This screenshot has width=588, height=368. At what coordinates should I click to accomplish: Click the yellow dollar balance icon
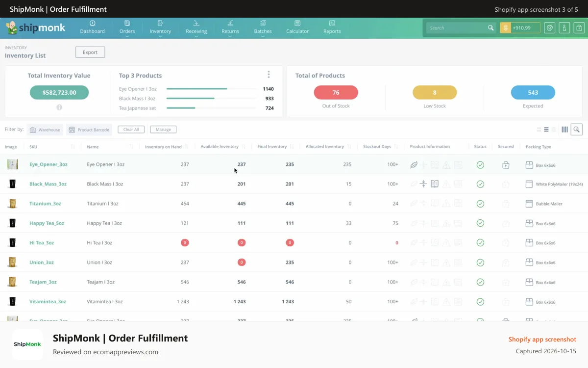[505, 28]
